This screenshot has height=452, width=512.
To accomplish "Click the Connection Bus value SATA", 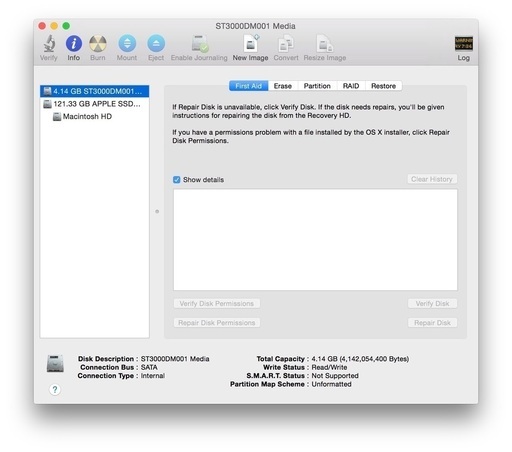I will [x=149, y=367].
